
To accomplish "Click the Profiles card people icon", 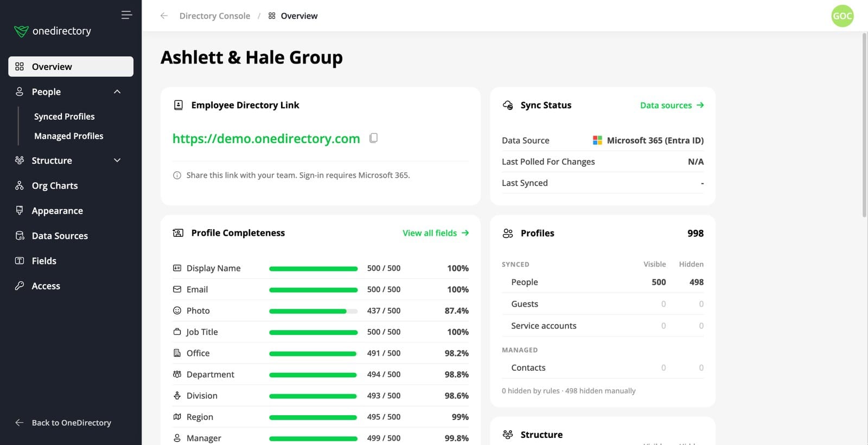I will 508,233.
